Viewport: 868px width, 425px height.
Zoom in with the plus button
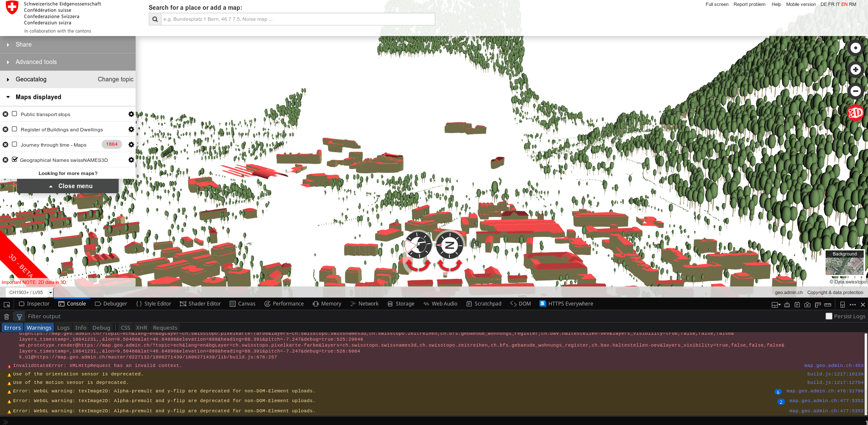pos(856,69)
